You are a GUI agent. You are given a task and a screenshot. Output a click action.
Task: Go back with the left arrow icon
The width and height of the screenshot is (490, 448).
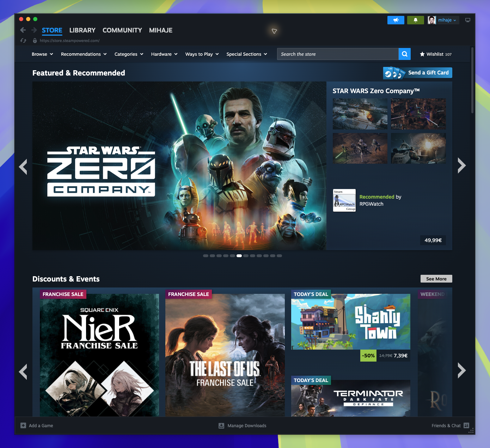tap(23, 30)
